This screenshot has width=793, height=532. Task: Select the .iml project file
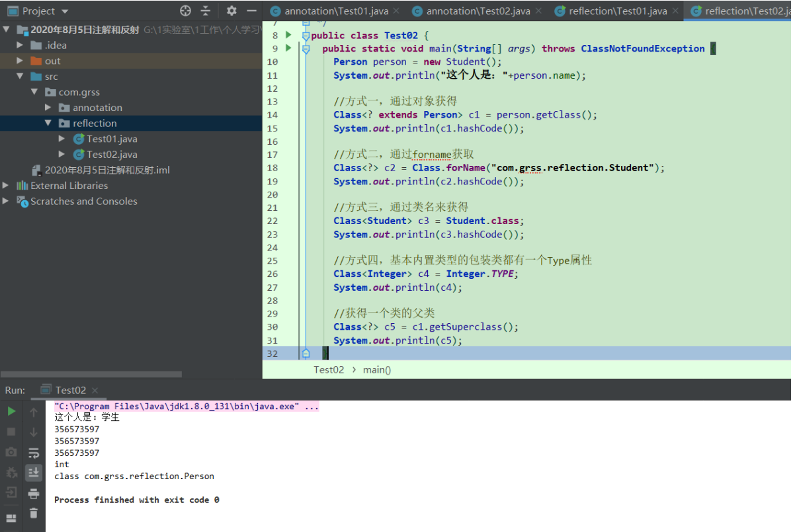[x=107, y=170]
